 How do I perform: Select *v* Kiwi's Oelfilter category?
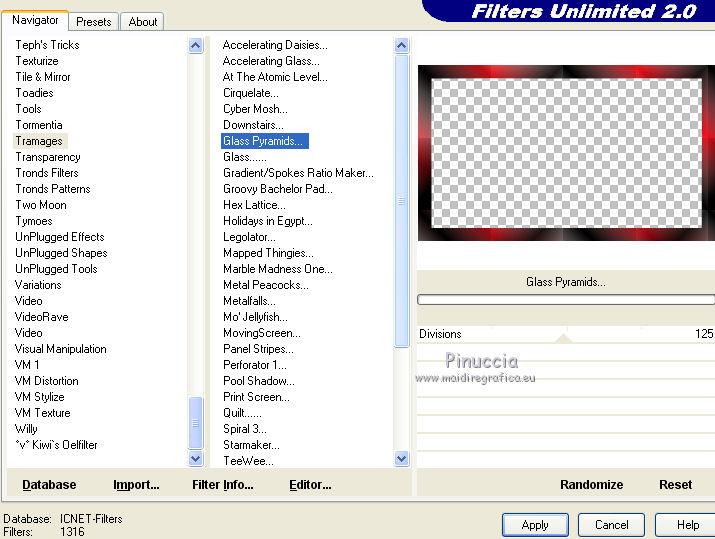(x=56, y=445)
